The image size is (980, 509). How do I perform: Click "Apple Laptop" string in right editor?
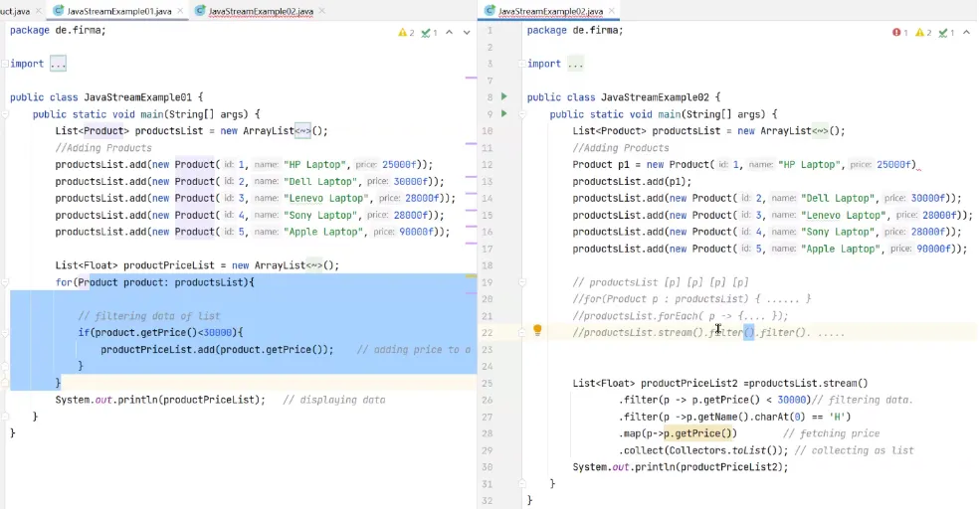click(840, 249)
